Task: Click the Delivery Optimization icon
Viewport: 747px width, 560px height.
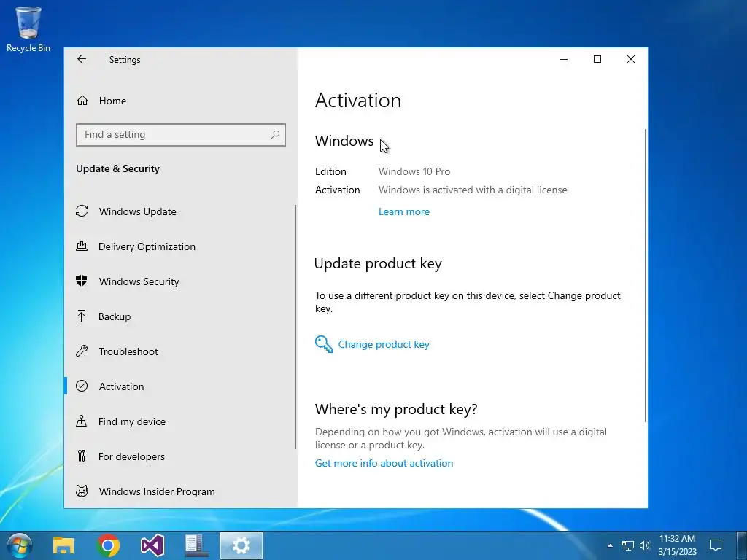Action: pos(82,246)
